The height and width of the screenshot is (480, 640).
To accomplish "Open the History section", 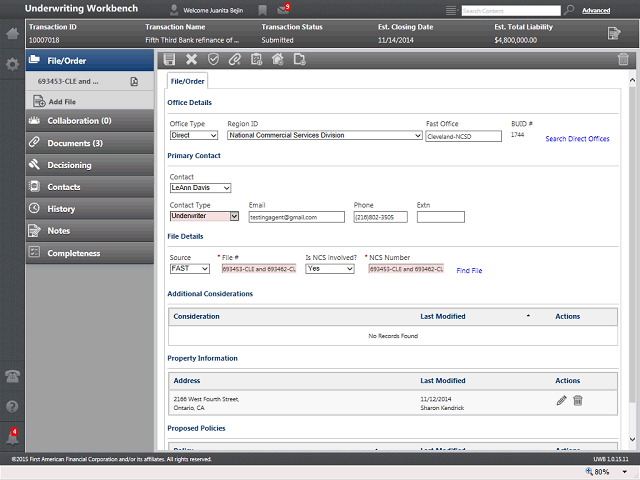I will click(90, 209).
